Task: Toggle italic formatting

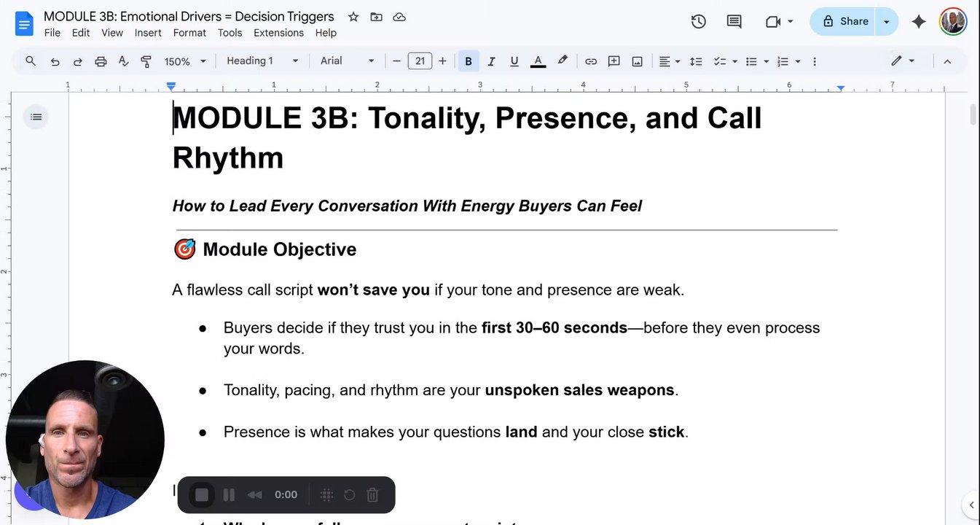Action: (x=491, y=61)
